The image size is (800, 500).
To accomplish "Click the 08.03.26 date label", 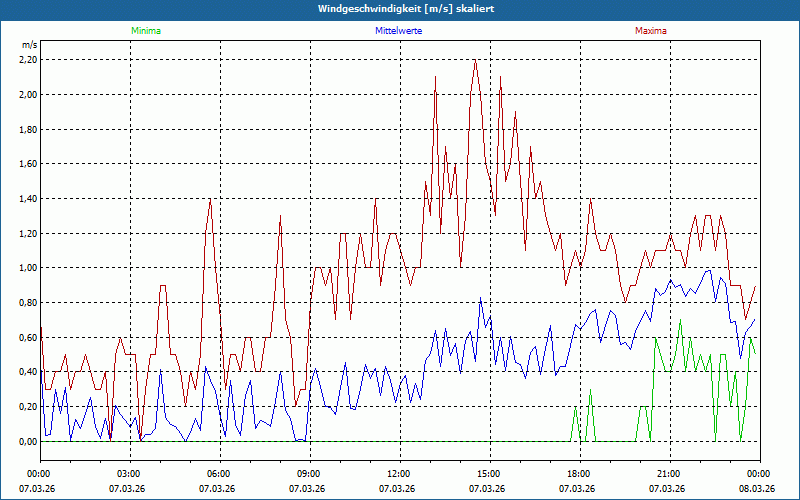I will pyautogui.click(x=758, y=489).
